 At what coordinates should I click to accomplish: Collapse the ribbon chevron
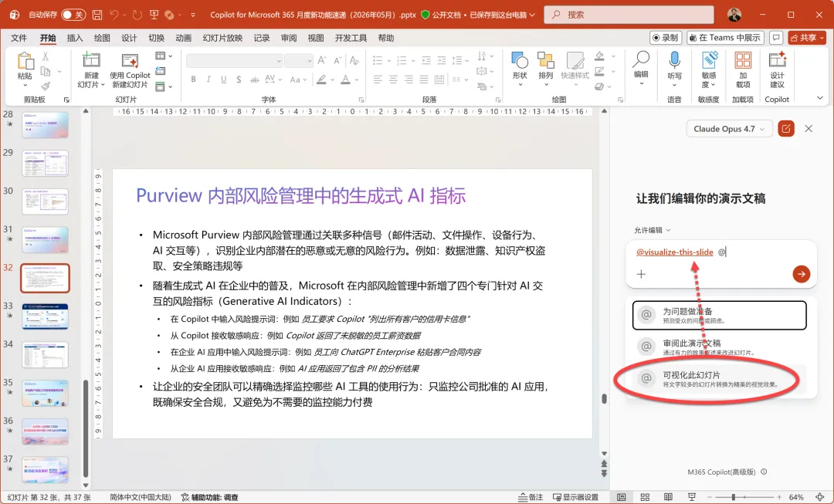(x=820, y=98)
